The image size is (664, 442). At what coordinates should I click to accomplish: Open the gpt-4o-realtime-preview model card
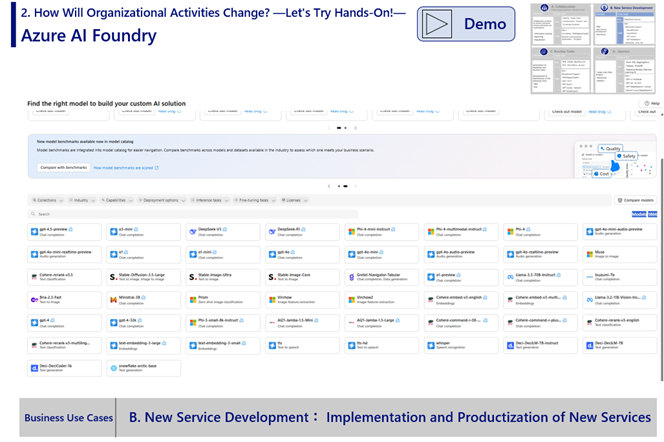(x=540, y=254)
